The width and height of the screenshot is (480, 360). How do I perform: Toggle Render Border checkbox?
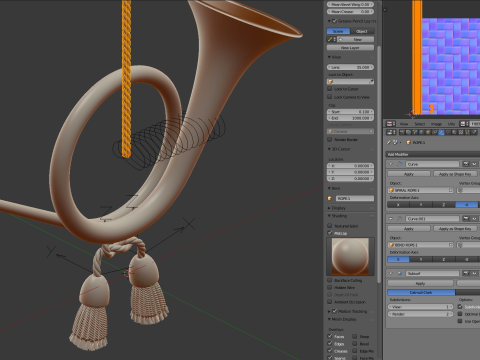tap(330, 139)
